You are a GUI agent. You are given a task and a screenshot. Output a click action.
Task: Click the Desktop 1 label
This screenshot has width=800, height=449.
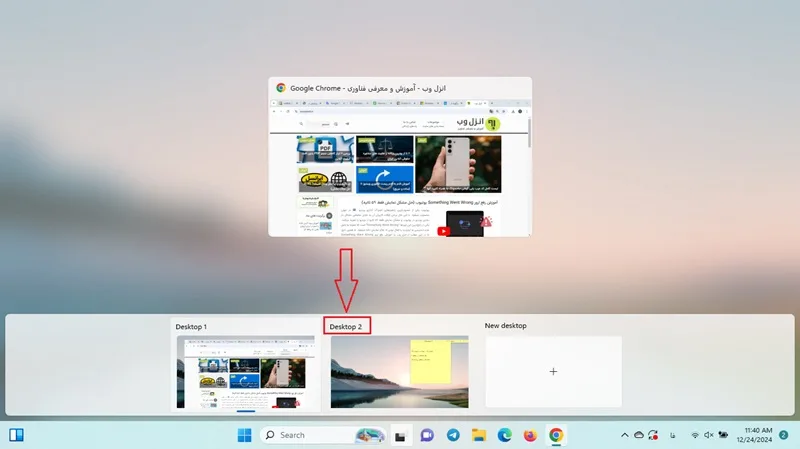191,327
